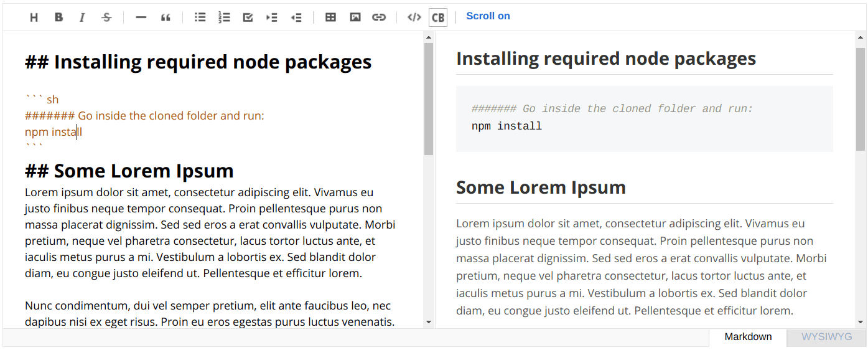Insert a hyperlink
868x350 pixels.
pyautogui.click(x=379, y=17)
